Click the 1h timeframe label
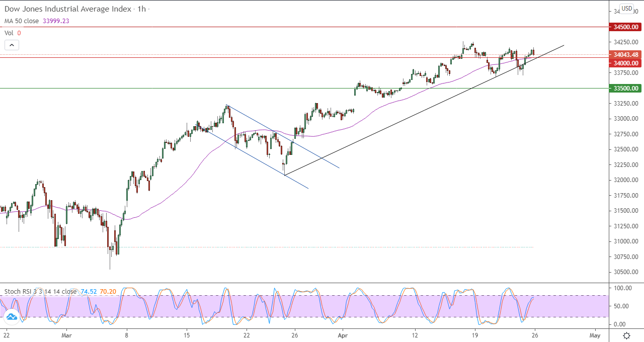 pyautogui.click(x=141, y=9)
